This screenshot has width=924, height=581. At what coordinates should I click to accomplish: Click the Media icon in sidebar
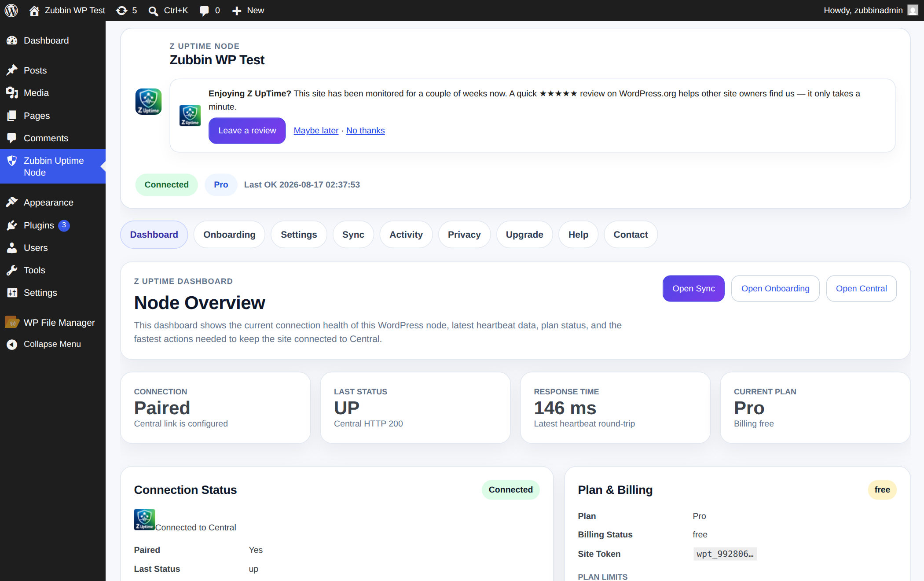coord(12,93)
